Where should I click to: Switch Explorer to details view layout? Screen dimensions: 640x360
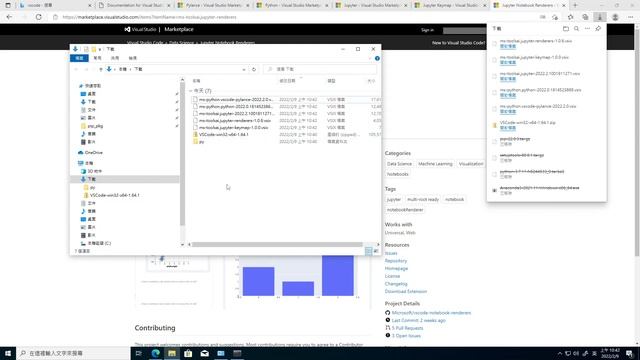[369, 251]
